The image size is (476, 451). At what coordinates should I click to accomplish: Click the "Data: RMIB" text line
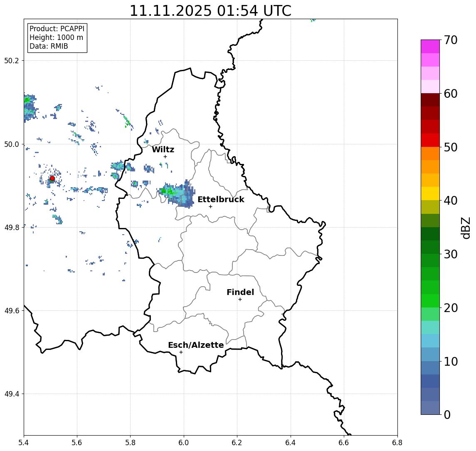point(49,46)
